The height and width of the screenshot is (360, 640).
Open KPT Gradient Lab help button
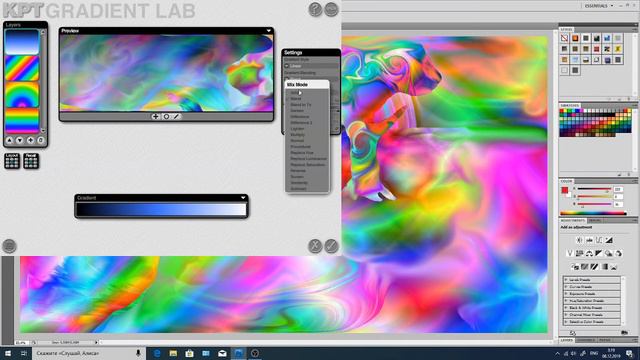[x=315, y=9]
